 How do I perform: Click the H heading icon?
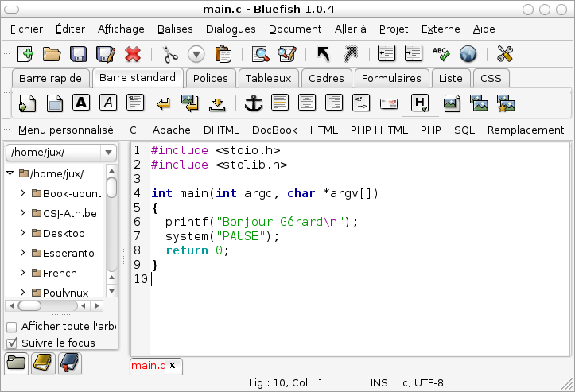click(x=420, y=103)
